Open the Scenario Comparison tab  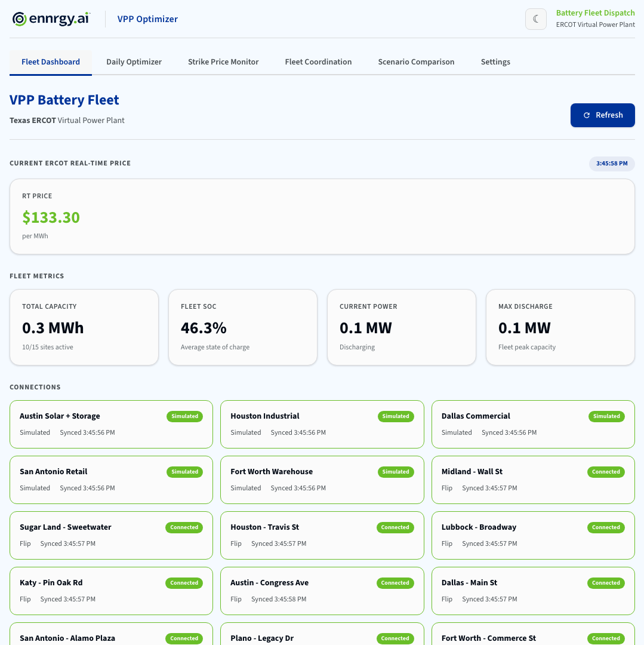[416, 62]
